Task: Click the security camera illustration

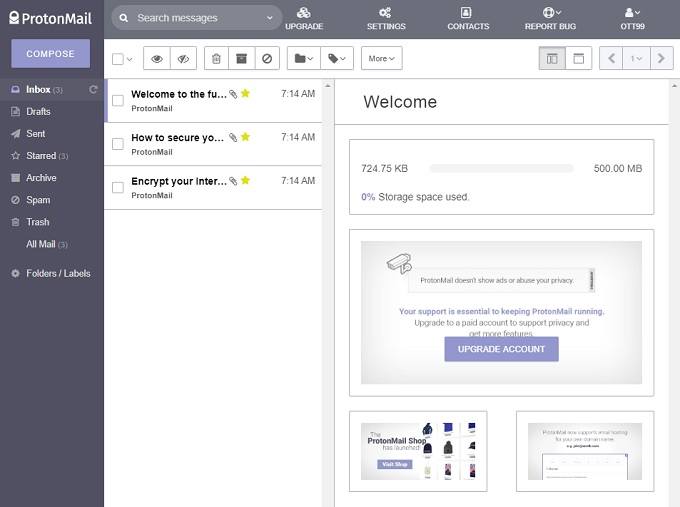Action: (x=399, y=263)
